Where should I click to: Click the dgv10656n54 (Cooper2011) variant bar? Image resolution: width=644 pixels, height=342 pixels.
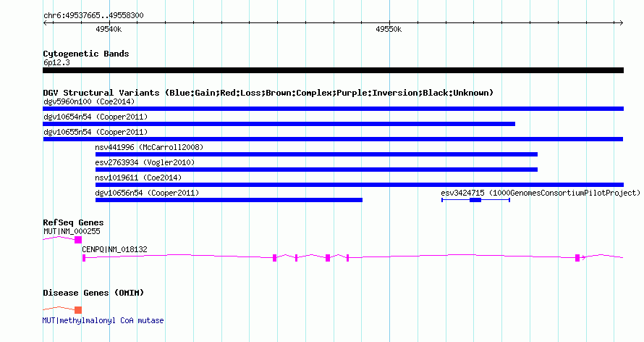click(229, 200)
